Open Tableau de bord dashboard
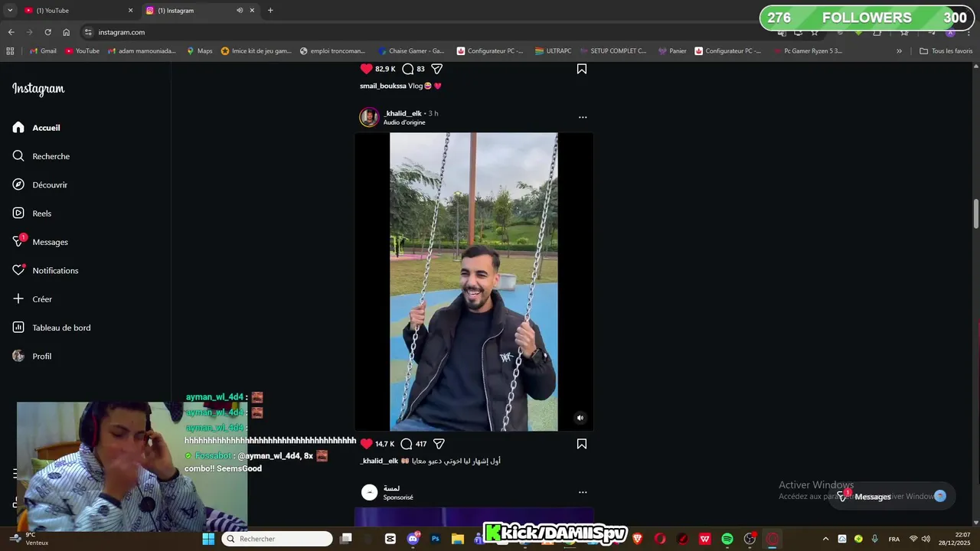This screenshot has width=980, height=551. (51, 328)
